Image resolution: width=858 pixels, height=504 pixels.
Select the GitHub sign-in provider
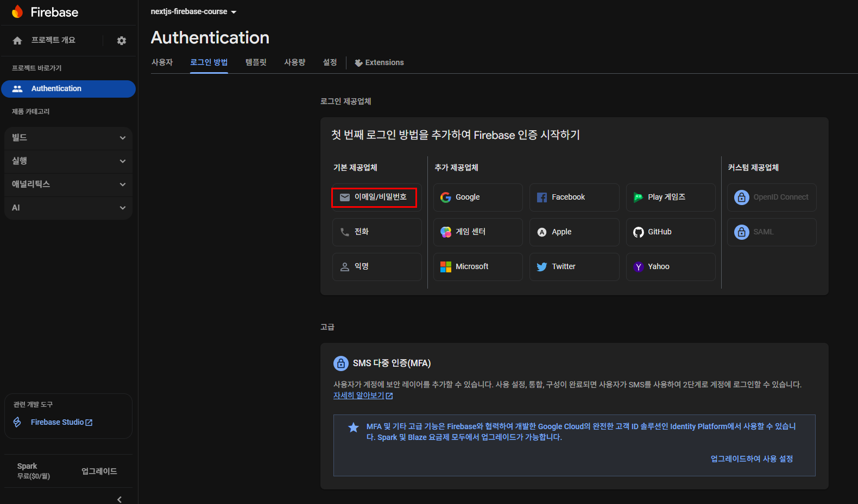(x=670, y=232)
